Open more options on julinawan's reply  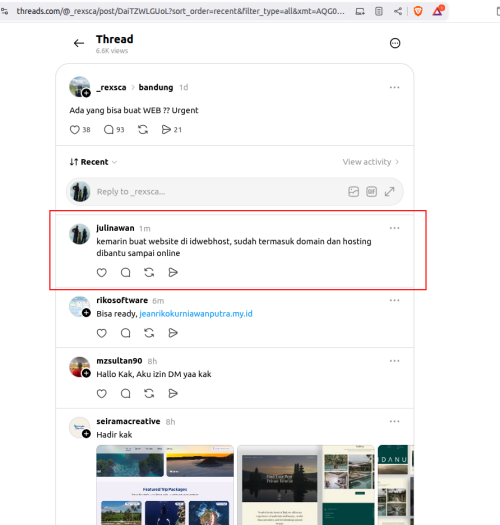(x=395, y=228)
